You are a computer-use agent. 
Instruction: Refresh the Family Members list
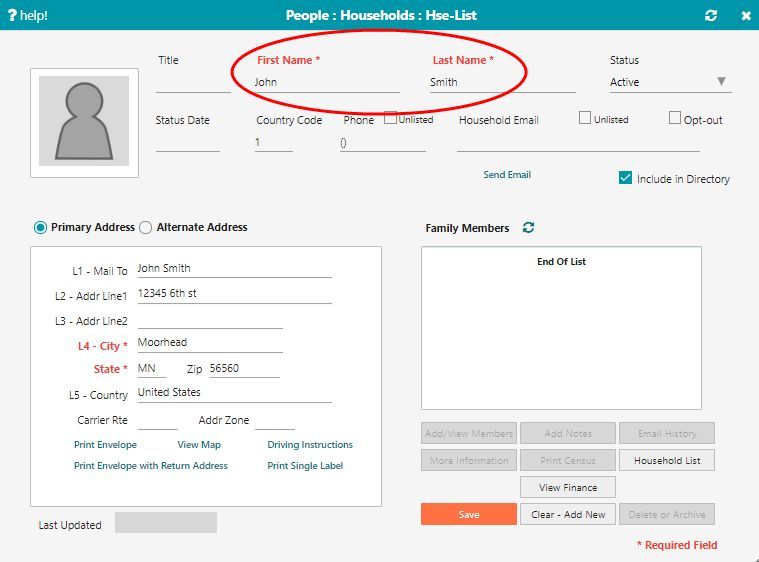[x=528, y=228]
